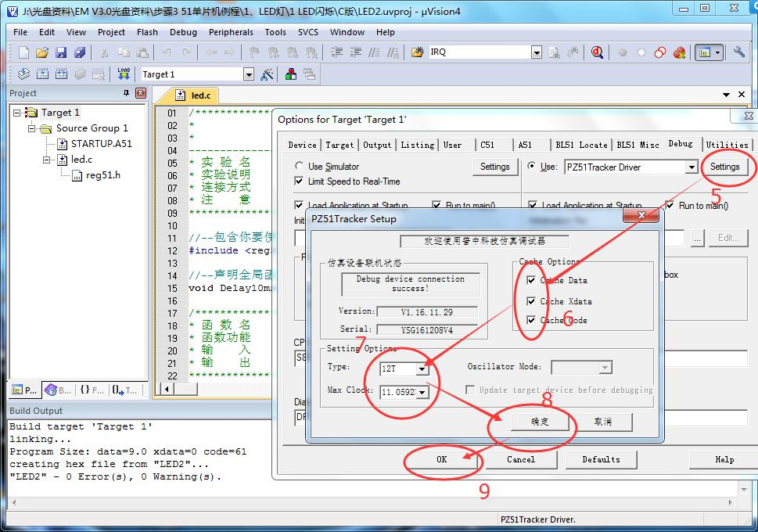Click 取消 in PZ51Tracker Setup
Screen dimensions: 758x532
click(603, 422)
